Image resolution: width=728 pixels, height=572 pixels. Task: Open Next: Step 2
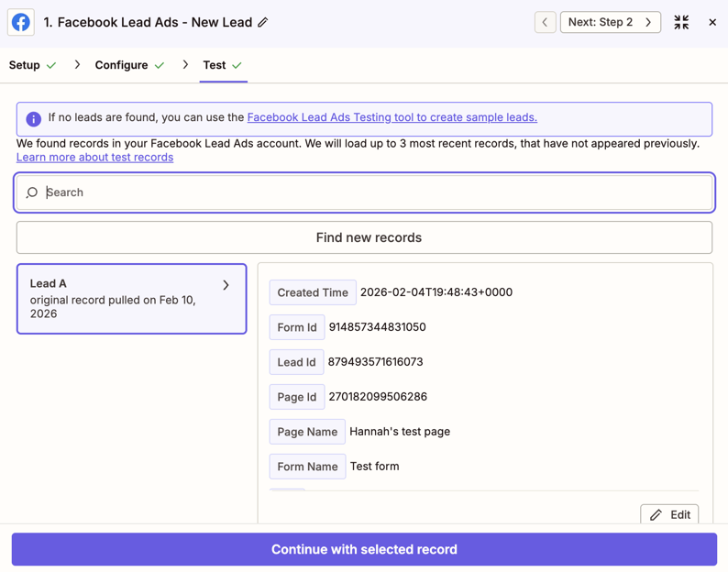tap(610, 22)
